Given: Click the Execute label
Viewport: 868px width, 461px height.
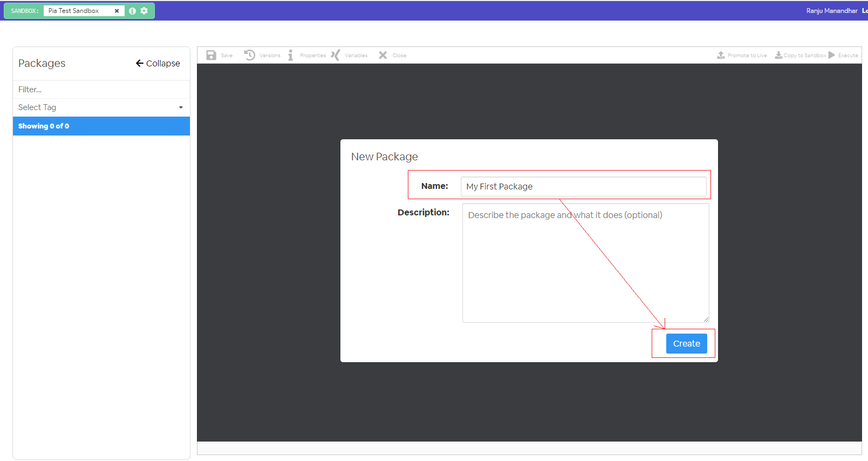Looking at the screenshot, I should 848,56.
